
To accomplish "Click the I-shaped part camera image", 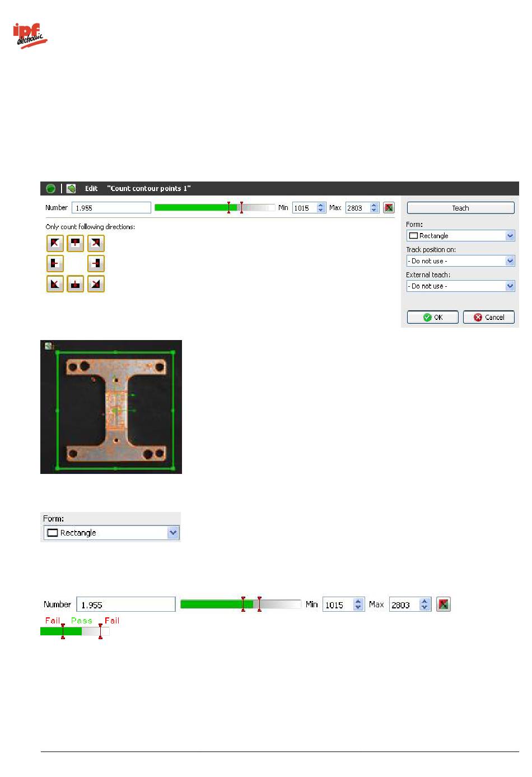I will coord(111,407).
